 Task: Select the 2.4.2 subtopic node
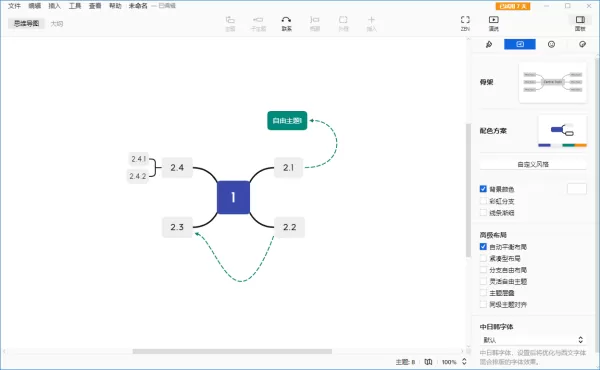(138, 176)
